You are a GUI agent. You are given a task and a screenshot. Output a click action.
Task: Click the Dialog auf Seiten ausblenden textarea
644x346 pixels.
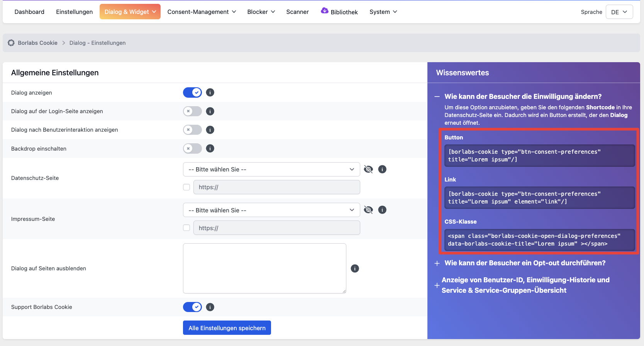click(x=264, y=268)
